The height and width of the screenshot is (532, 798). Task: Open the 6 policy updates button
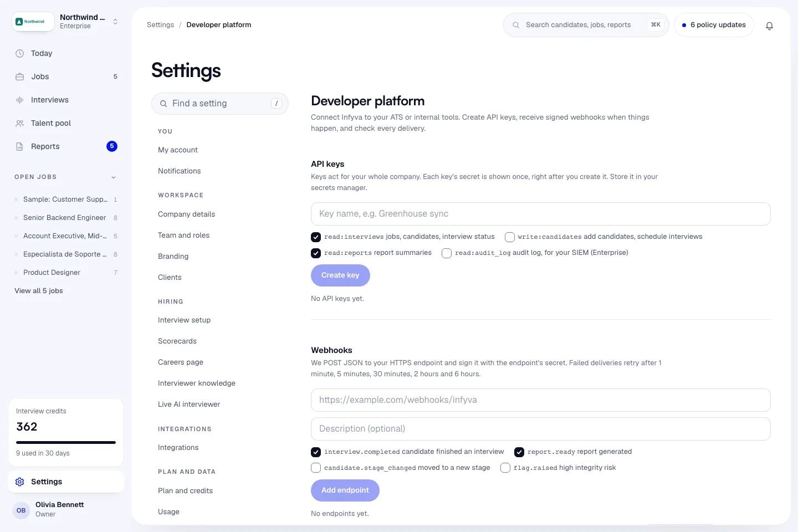pos(714,25)
